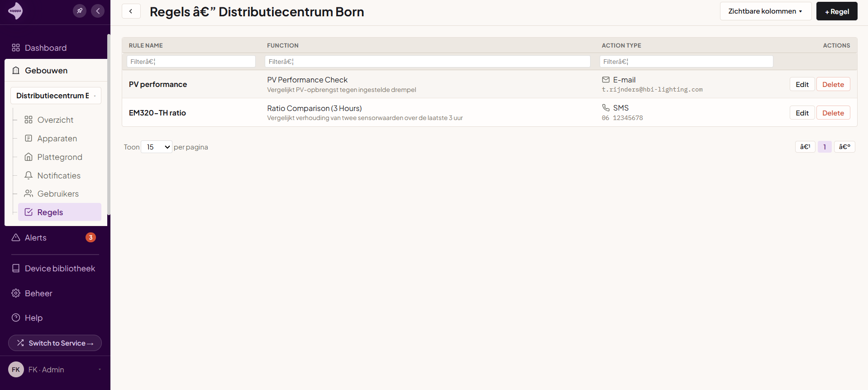This screenshot has height=390, width=868.
Task: Select Apparaten in the building menu
Action: click(57, 139)
